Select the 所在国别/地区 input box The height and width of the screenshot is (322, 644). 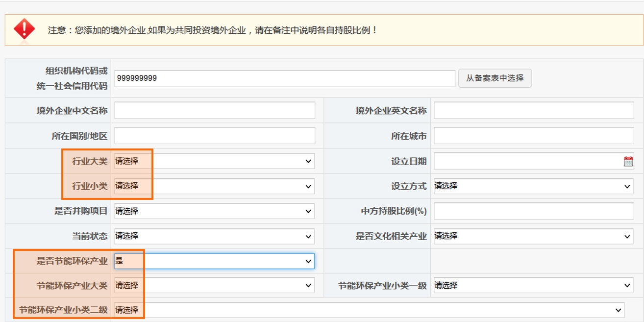(215, 136)
